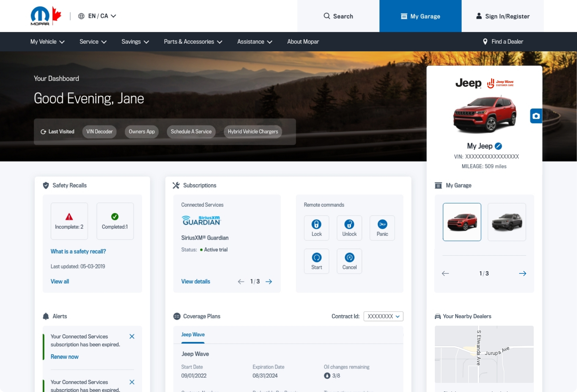
Task: Expand the EN / CA language selector
Action: tap(97, 16)
